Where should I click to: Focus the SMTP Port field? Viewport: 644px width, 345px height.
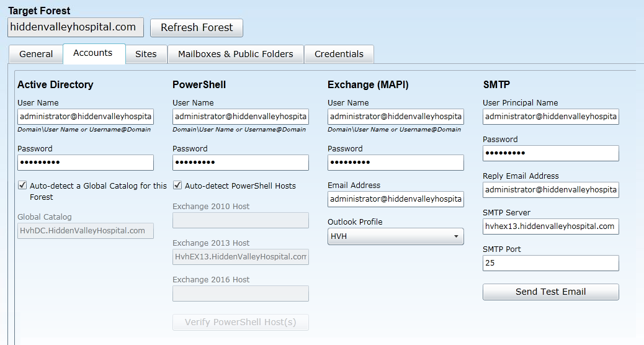(551, 263)
